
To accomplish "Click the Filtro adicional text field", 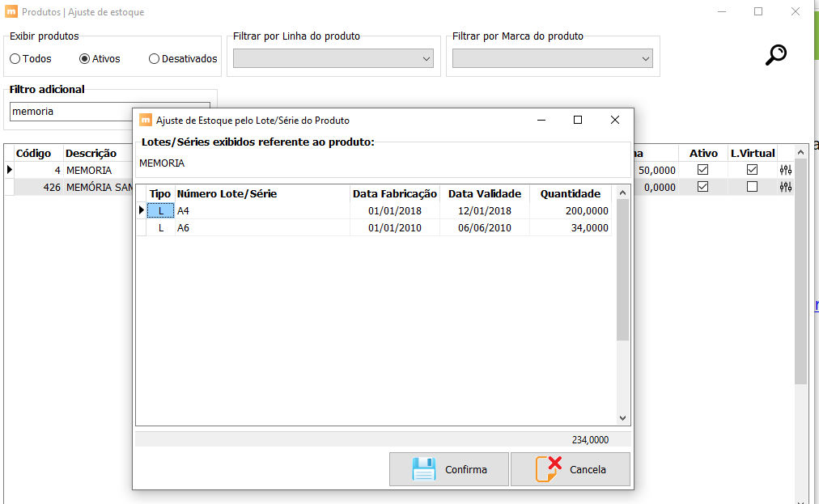I will [x=70, y=112].
